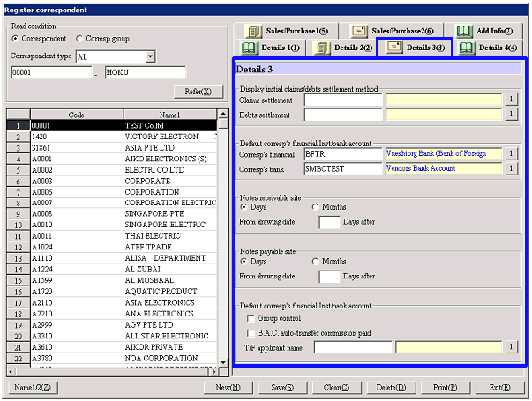Select Months under Notes receivable site
This screenshot has width=532, height=401.
tap(316, 207)
